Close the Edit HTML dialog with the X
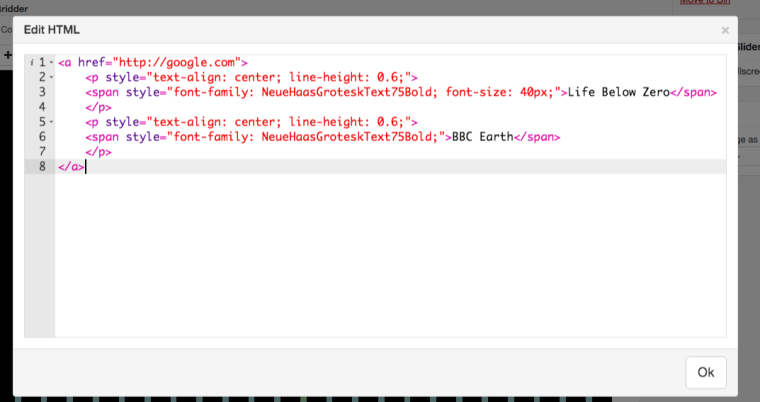Screen dimensions: 760x402 coord(725,31)
